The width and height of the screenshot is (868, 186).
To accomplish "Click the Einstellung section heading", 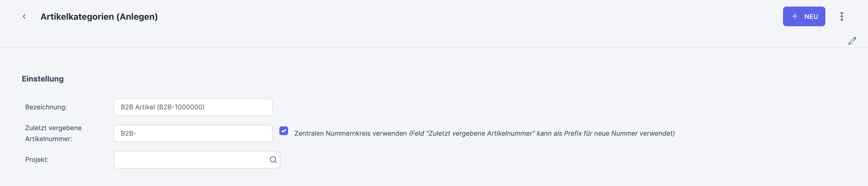I will (x=43, y=79).
